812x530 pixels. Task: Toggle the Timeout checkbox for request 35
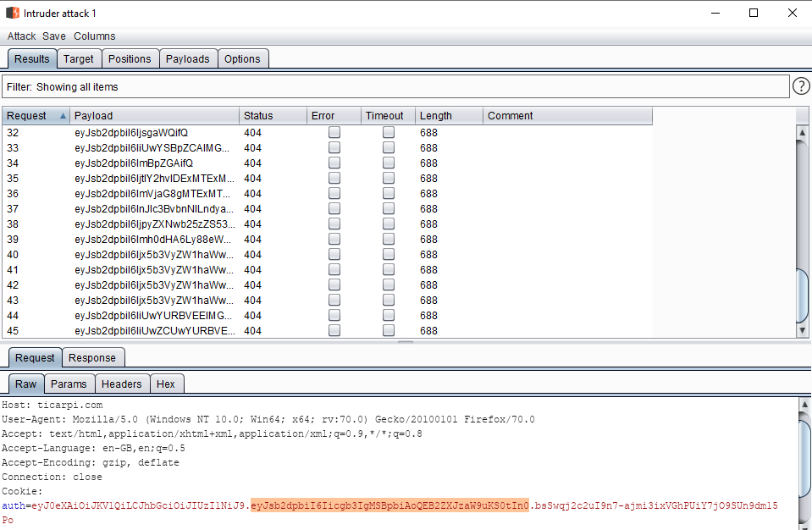point(389,179)
